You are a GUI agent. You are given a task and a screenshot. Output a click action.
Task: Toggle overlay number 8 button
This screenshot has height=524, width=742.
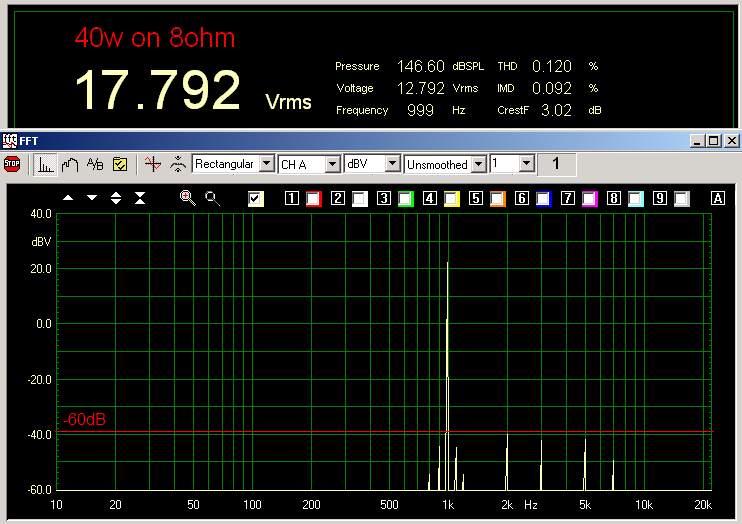click(614, 198)
